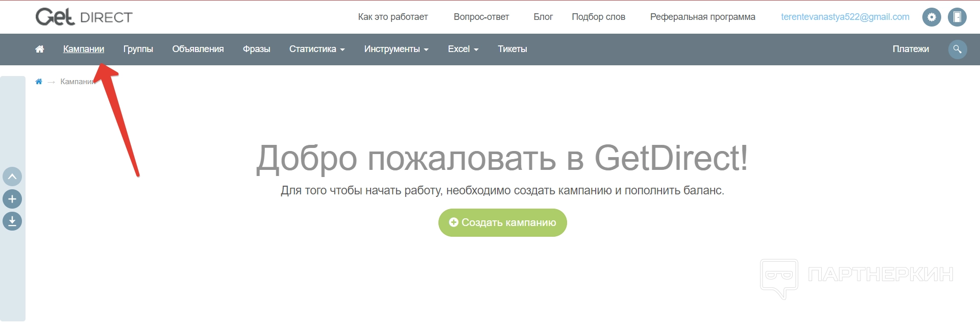Expand the Инструменты dropdown
Screen dimensions: 980x327
click(396, 49)
